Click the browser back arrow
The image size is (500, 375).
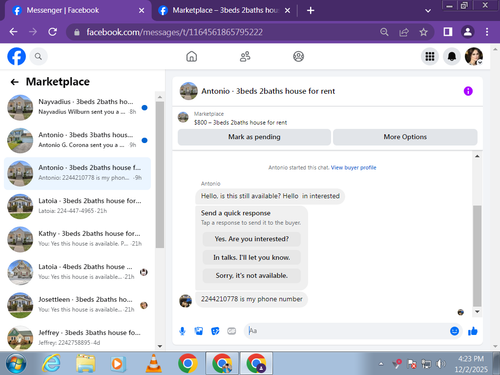click(x=13, y=32)
